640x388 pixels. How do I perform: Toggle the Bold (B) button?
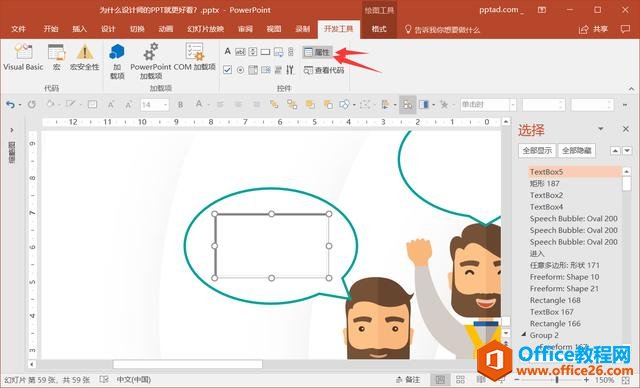pyautogui.click(x=180, y=105)
